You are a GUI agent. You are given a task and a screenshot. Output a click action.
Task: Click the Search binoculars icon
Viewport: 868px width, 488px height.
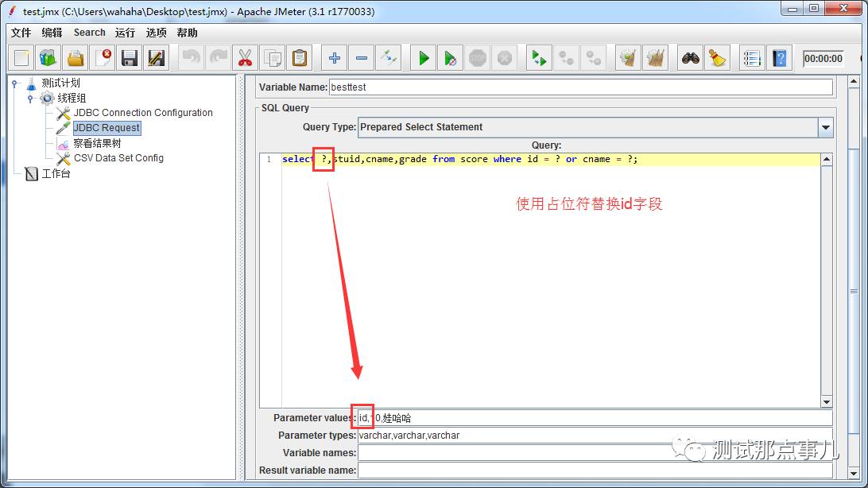pos(690,58)
